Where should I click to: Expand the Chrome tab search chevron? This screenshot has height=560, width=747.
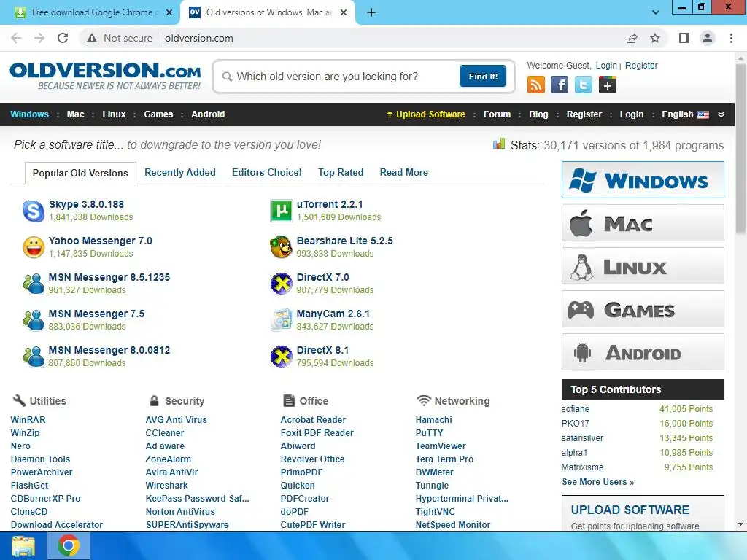coord(656,12)
